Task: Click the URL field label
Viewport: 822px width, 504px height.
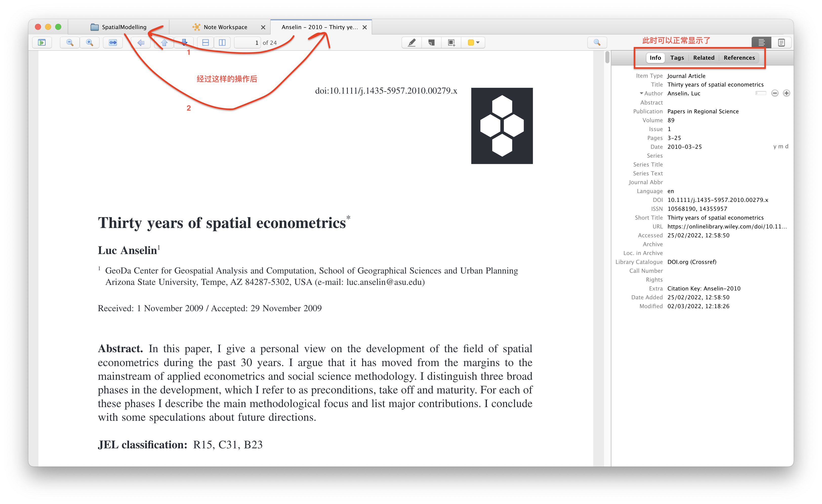Action: (x=657, y=226)
